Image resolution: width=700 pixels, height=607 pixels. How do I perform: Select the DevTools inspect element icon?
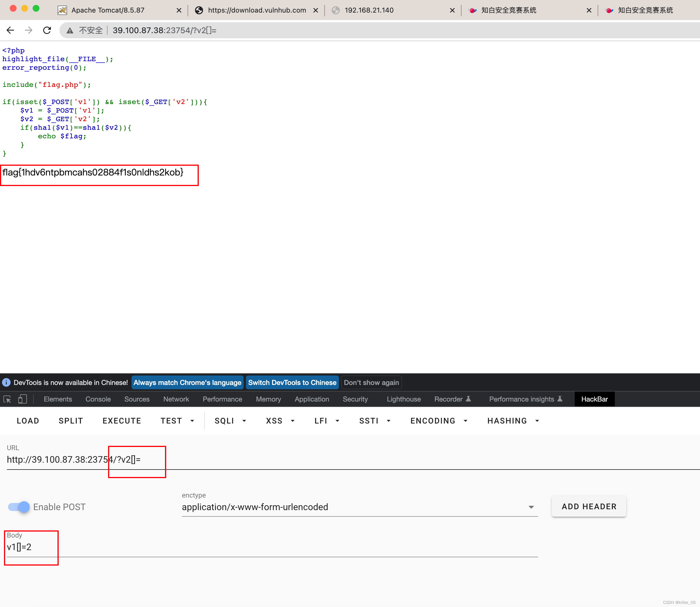7,399
